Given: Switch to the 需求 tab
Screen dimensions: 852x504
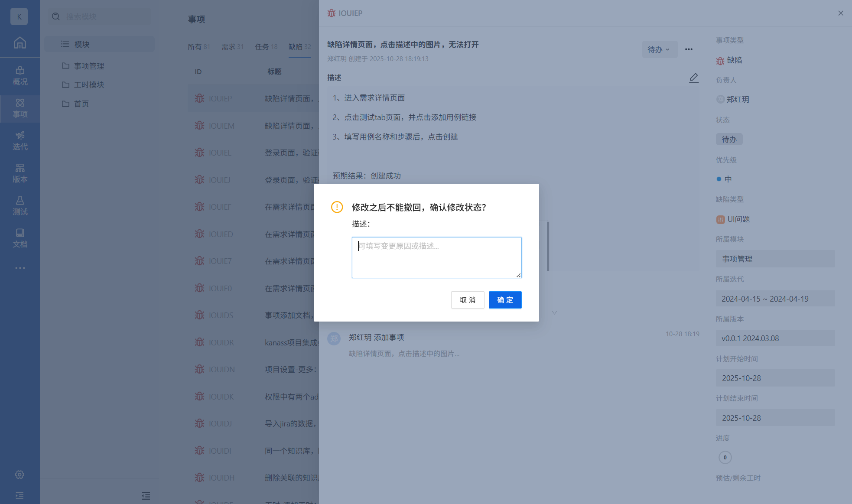Looking at the screenshot, I should [232, 47].
